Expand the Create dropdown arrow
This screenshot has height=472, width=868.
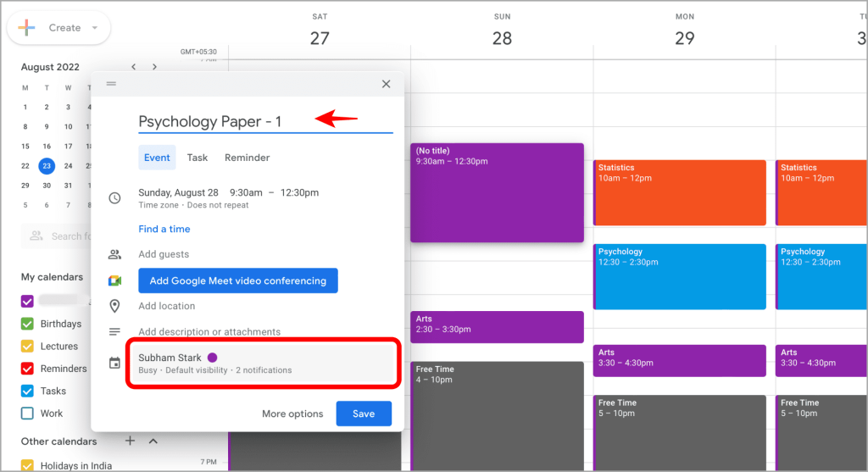(95, 28)
